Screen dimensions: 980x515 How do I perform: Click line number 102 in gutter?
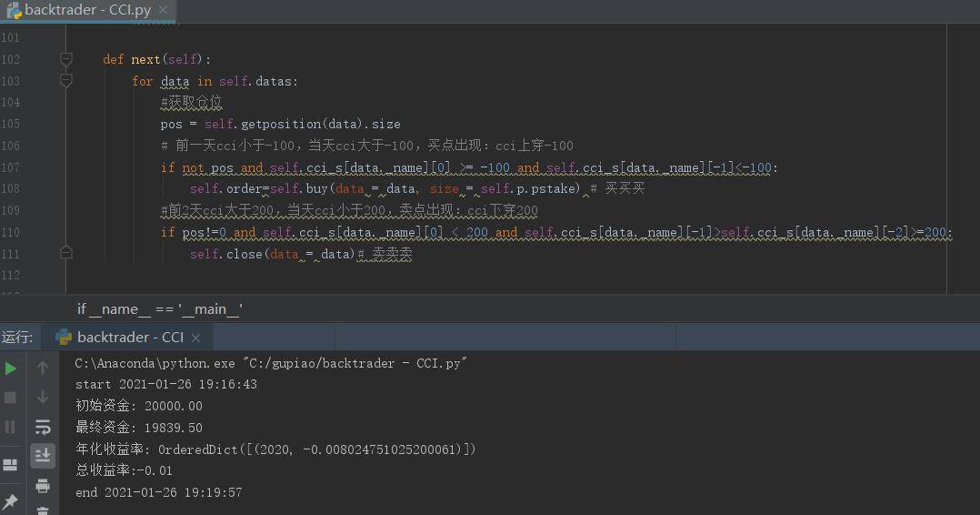point(11,59)
